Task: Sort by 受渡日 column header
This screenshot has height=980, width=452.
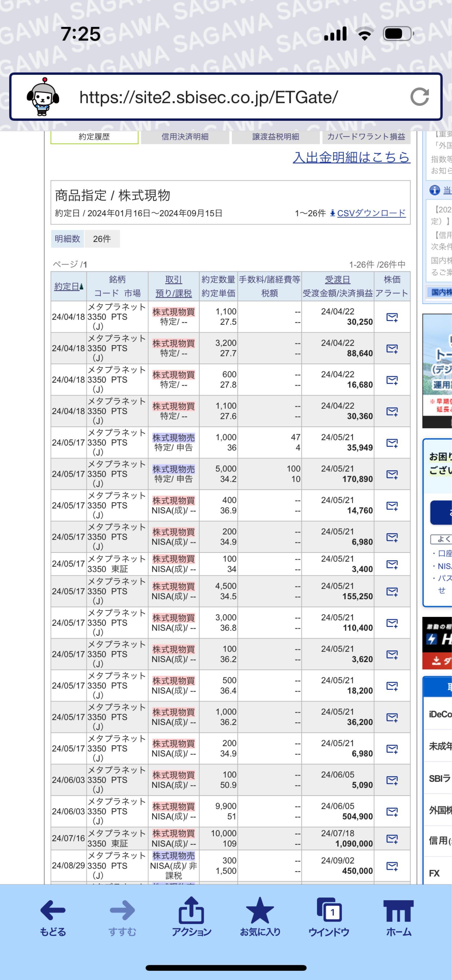Action: 337,280
